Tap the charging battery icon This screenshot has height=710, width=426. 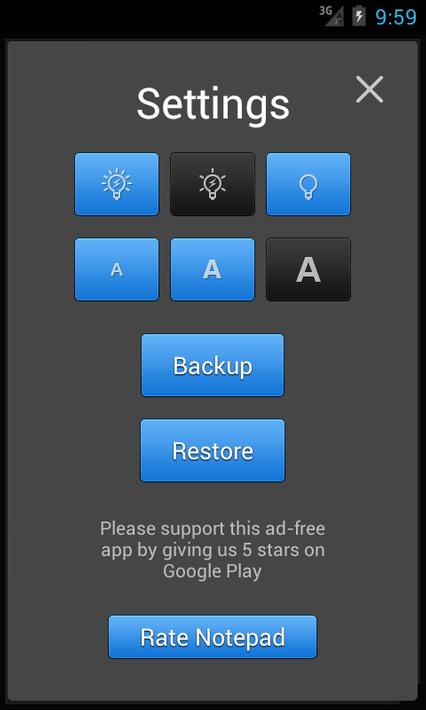[x=359, y=16]
